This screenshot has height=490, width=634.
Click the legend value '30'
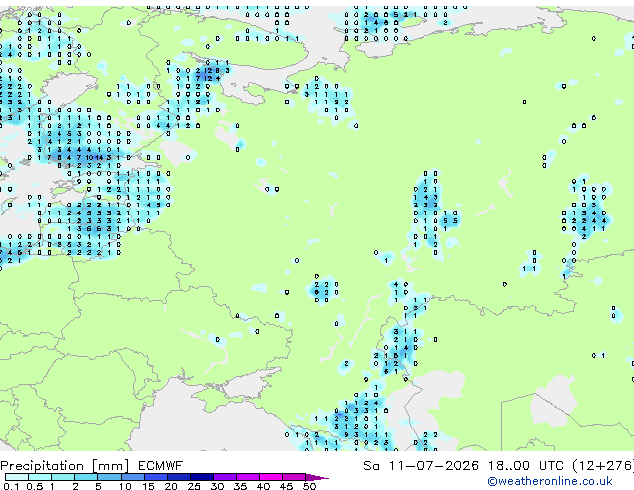pos(217,486)
